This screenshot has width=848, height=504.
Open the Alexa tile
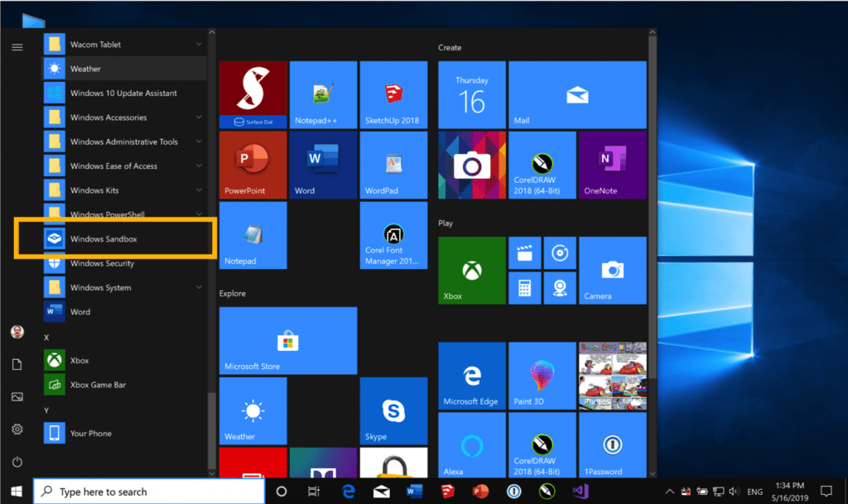click(472, 444)
